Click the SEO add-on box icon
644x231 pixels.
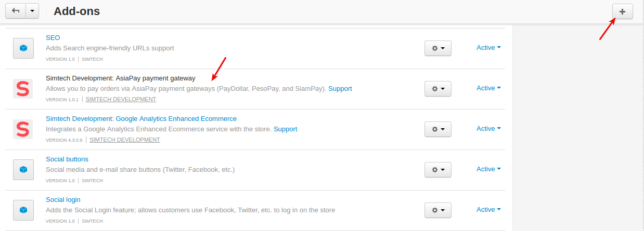point(23,48)
